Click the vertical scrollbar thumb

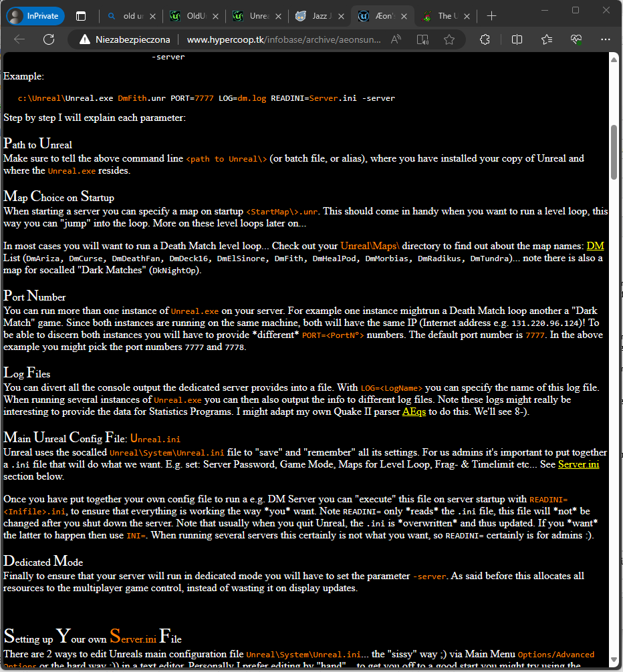tap(614, 152)
